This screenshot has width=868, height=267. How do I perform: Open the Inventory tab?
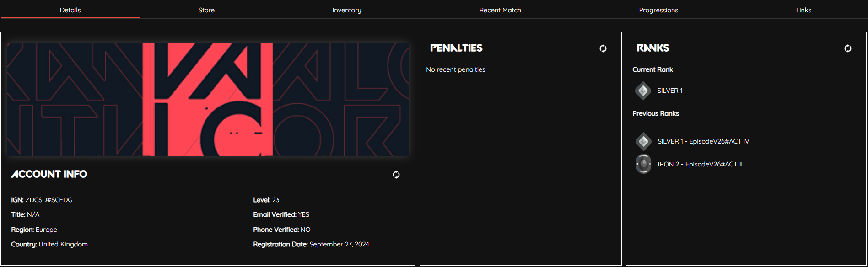(347, 10)
